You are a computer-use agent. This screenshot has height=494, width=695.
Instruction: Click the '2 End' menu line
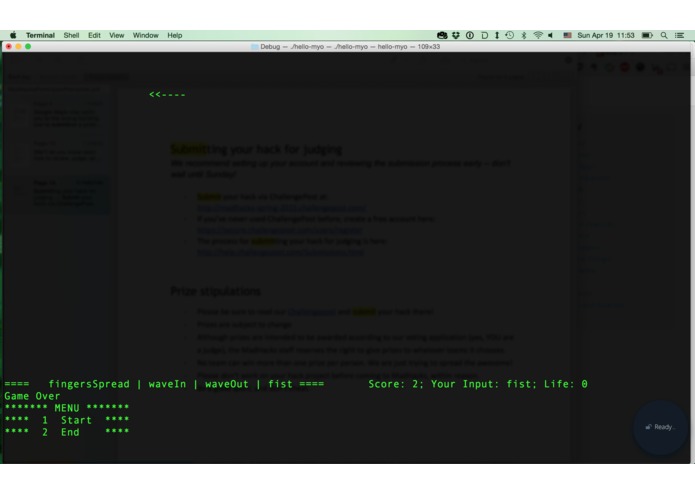point(67,432)
